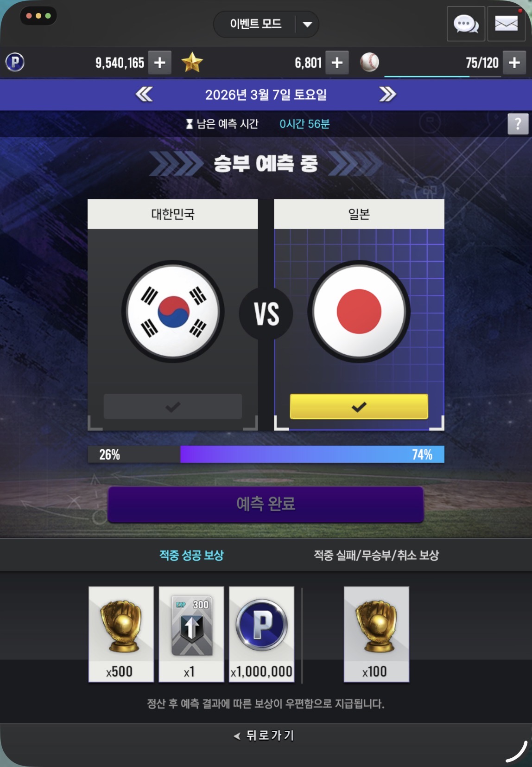This screenshot has height=767, width=532.
Task: Select the 대한민국 checkmark pick button
Action: coord(173,407)
